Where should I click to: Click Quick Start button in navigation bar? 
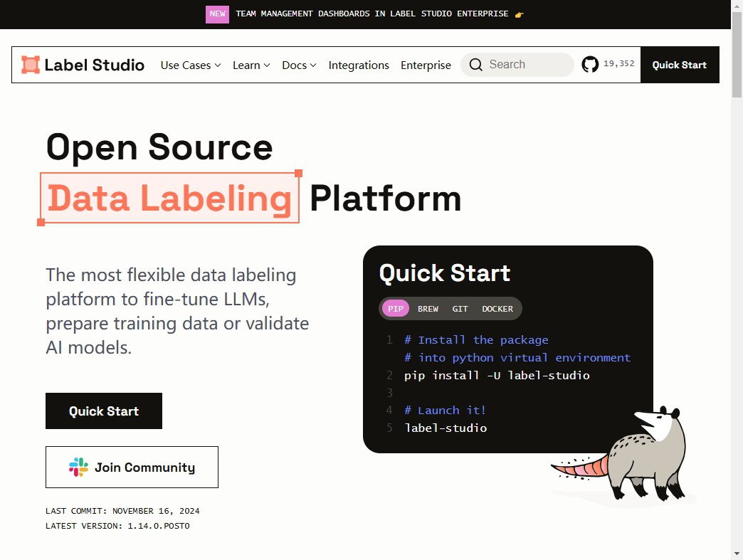click(680, 65)
